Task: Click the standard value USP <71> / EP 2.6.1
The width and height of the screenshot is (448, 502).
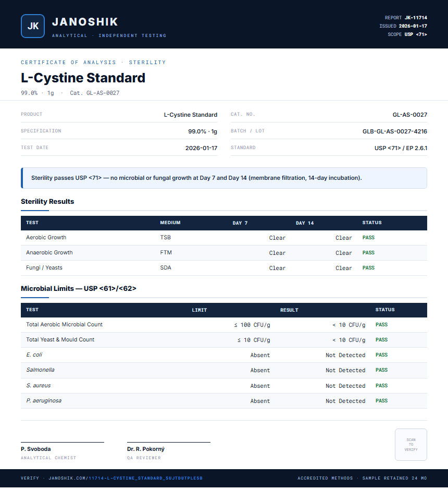Action: [401, 148]
